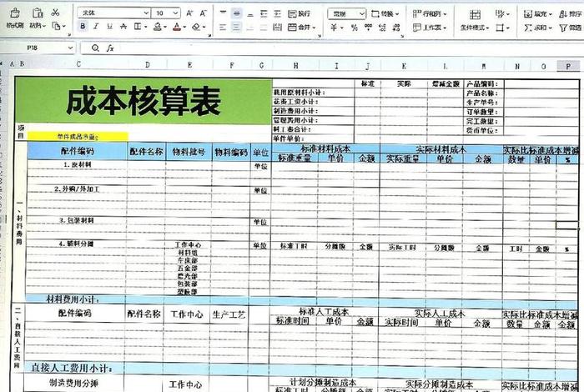Decrease font size with A- icon
This screenshot has height=392, width=584.
(203, 13)
